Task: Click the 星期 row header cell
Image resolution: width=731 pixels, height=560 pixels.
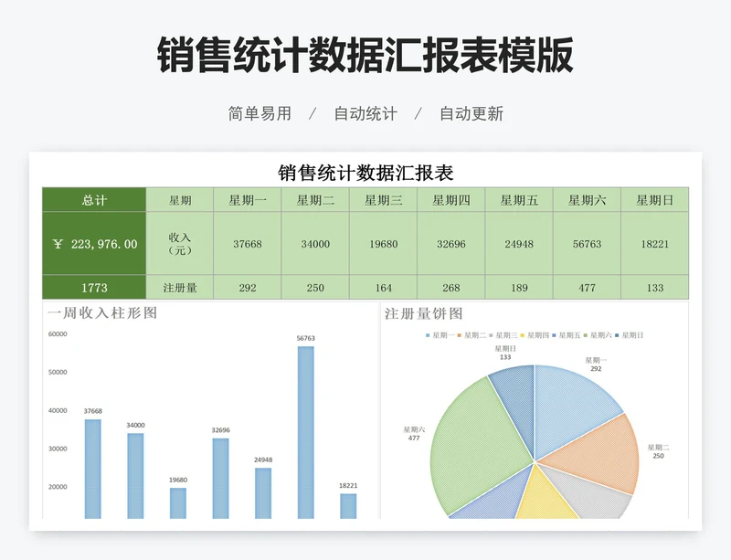Action: tap(180, 199)
